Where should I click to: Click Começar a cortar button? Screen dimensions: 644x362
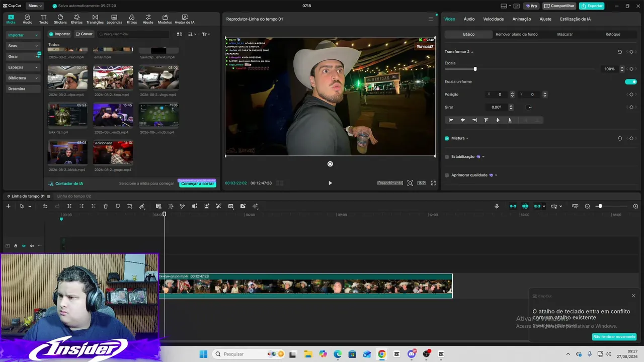tap(198, 184)
